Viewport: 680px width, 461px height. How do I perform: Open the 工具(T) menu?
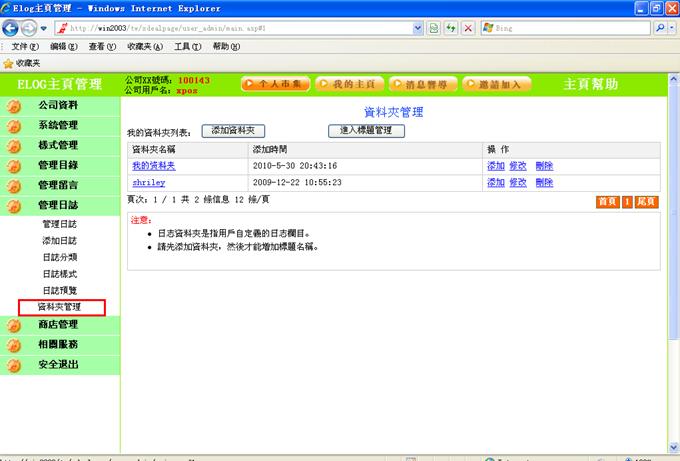(188, 46)
